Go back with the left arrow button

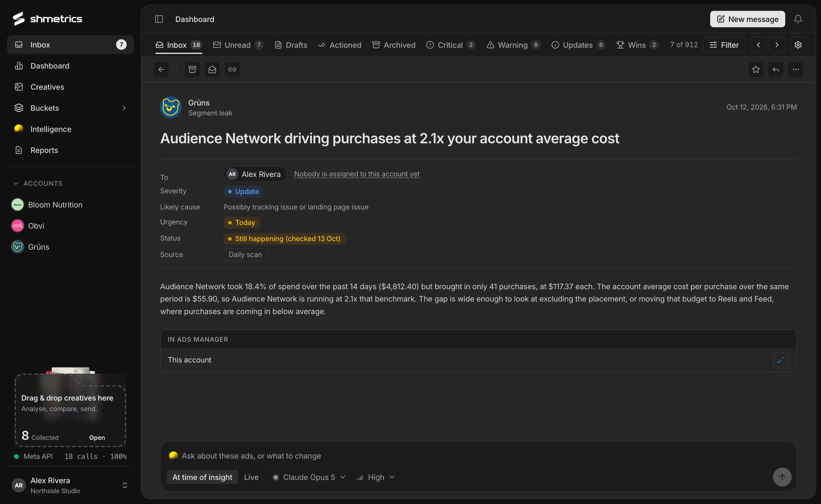[161, 69]
